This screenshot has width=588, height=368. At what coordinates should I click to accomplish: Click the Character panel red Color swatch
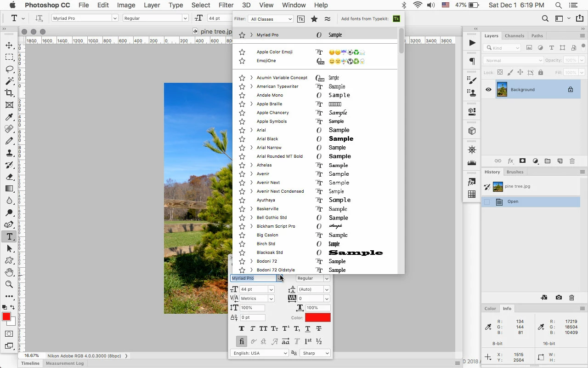[318, 317]
